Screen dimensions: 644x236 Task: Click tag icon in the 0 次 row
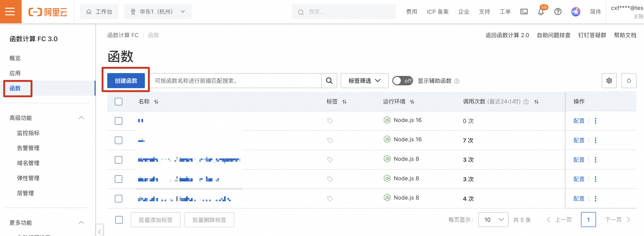pyautogui.click(x=330, y=121)
